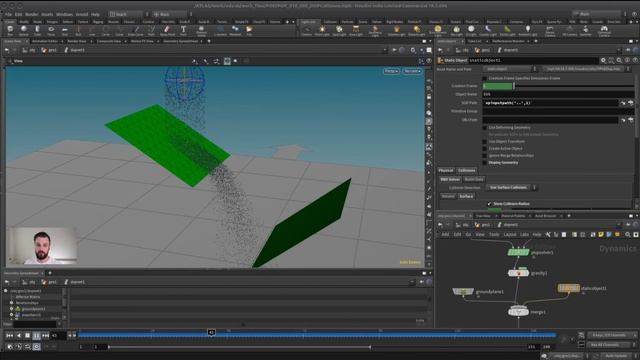Toggle Ignore Merge Relationships checkbox
This screenshot has width=640, height=360.
484,156
